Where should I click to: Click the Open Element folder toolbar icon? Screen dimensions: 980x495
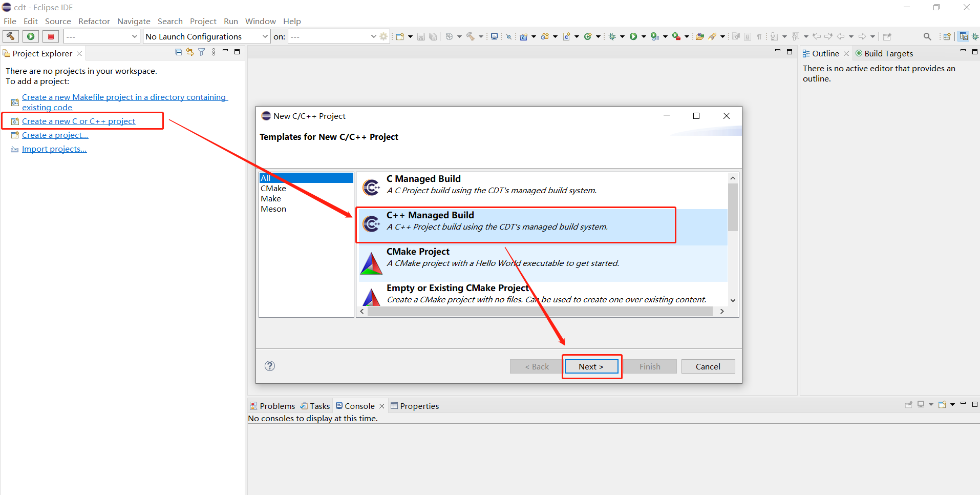(x=699, y=36)
